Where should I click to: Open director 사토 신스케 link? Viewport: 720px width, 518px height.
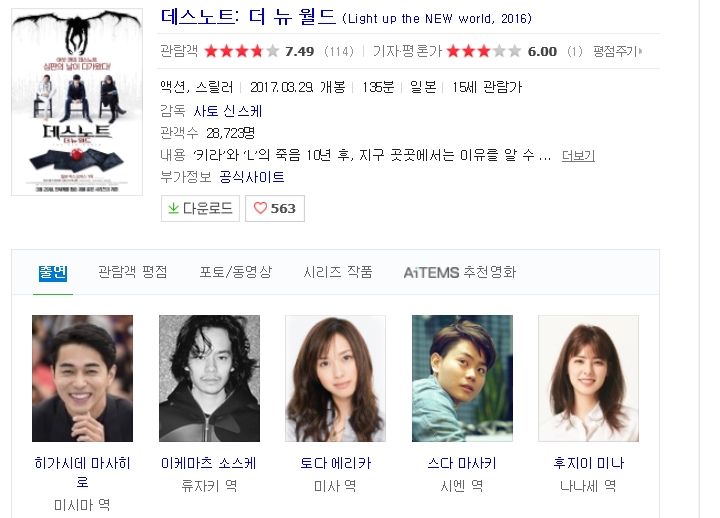[228, 111]
